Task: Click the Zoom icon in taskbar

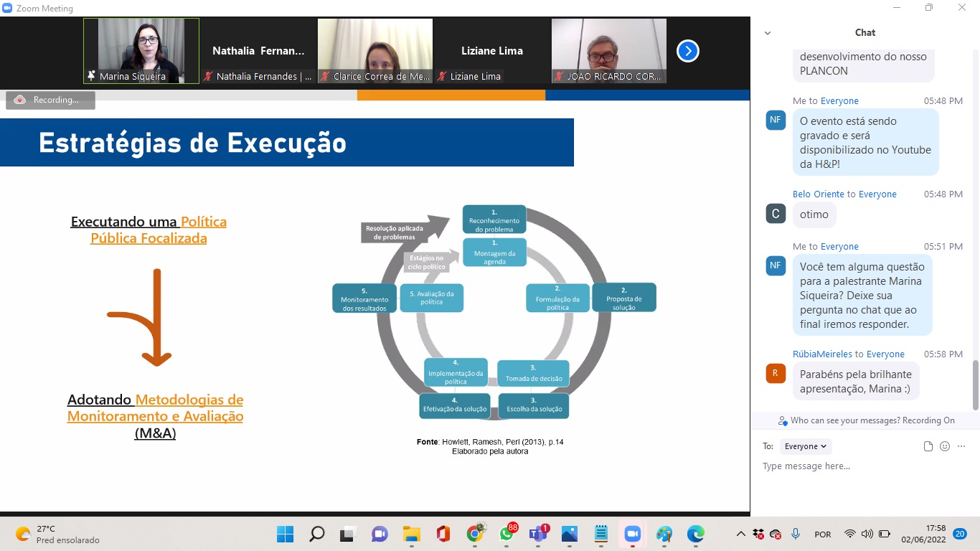Action: 632,534
